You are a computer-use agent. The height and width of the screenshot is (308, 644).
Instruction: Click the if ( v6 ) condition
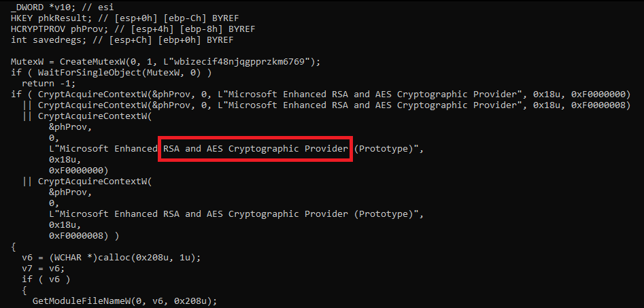[x=43, y=279]
